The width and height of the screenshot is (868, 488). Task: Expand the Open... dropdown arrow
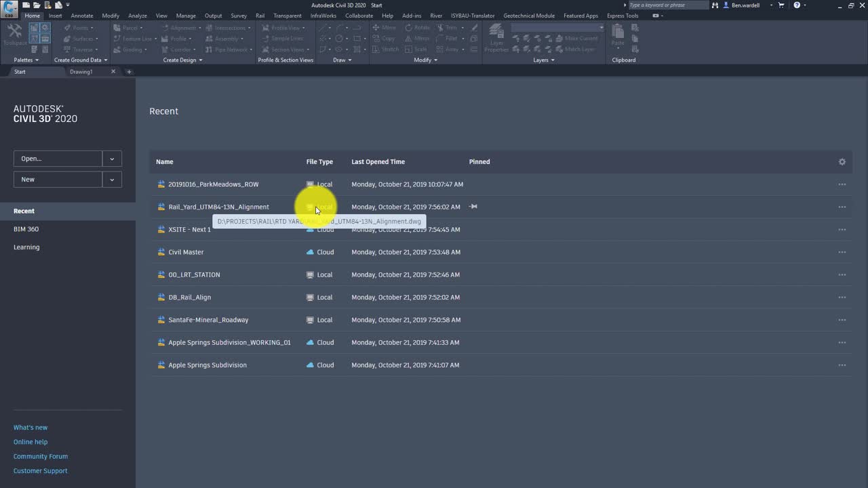pos(112,159)
